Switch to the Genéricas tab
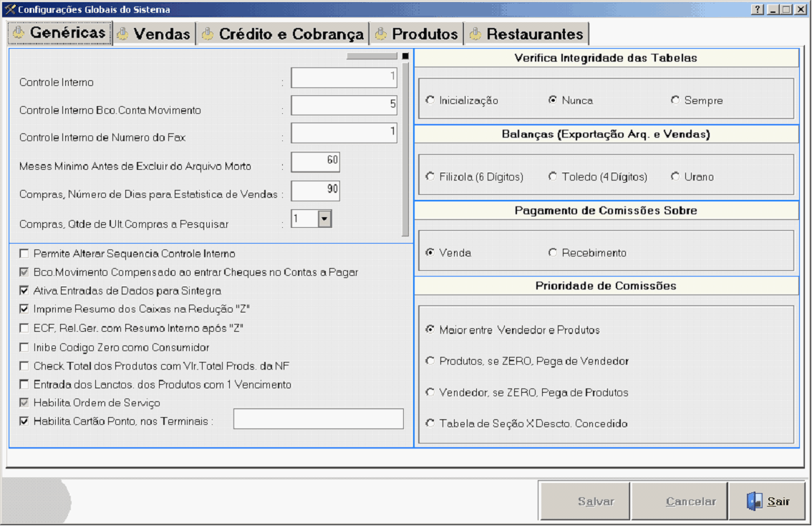Image resolution: width=812 pixels, height=526 pixels. (x=59, y=33)
